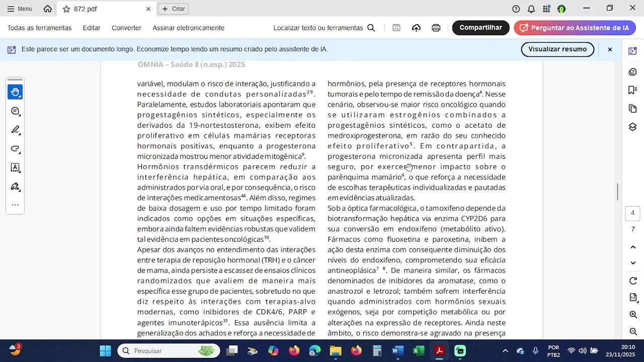The height and width of the screenshot is (362, 644).
Task: Open the apps grid icon
Action: [546, 9]
